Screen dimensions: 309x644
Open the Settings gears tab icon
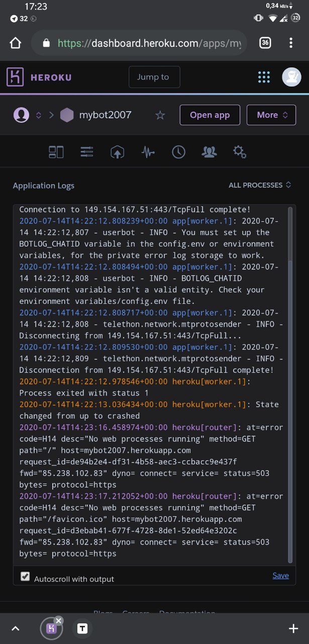point(240,152)
